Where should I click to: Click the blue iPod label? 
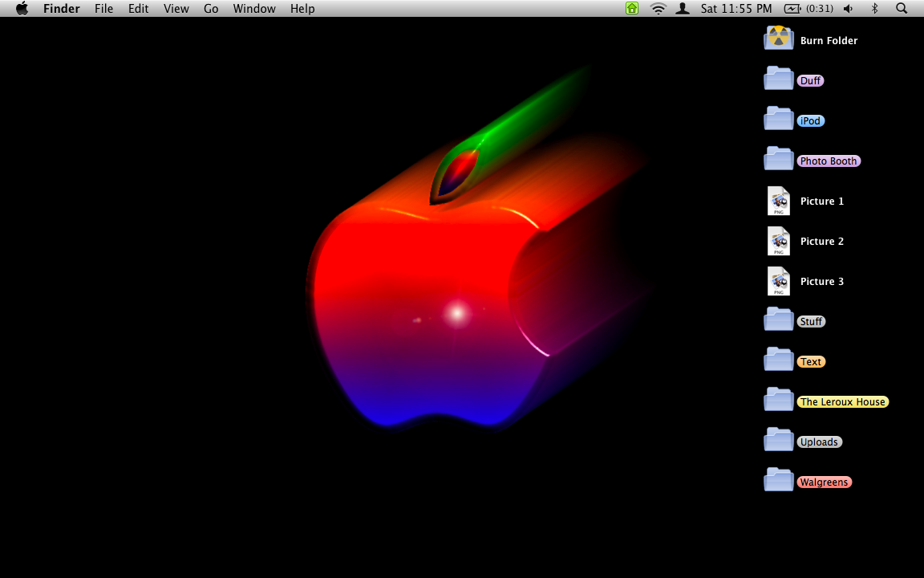[x=810, y=121]
